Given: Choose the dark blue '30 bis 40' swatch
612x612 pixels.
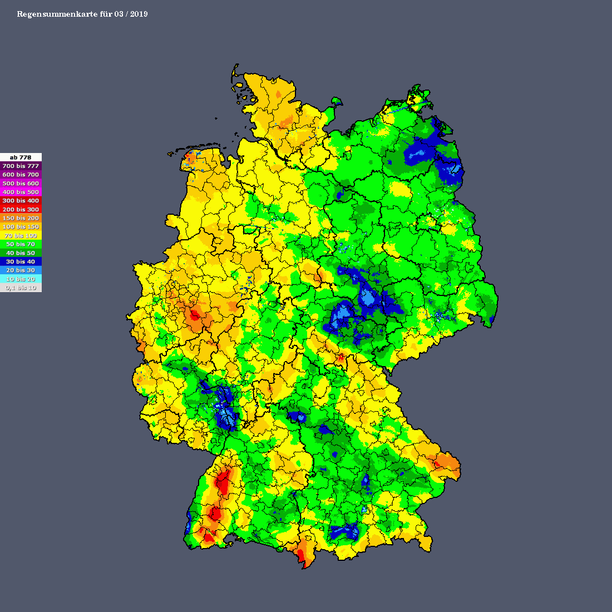Looking at the screenshot, I should tap(20, 261).
